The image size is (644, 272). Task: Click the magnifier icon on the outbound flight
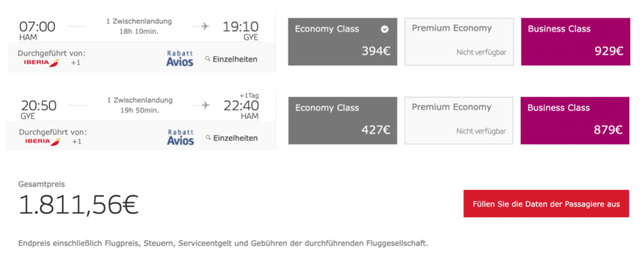[x=207, y=59]
